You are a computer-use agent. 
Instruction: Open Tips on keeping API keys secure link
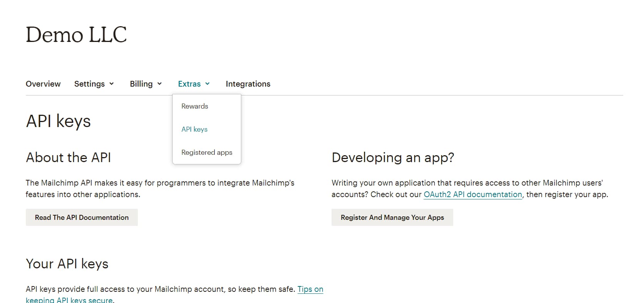tap(310, 290)
